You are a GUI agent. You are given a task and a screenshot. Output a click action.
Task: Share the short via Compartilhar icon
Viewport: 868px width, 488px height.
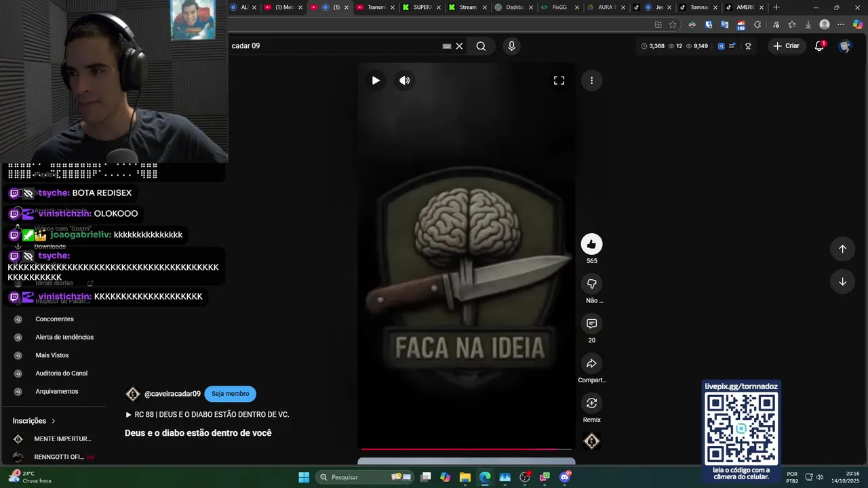591,363
